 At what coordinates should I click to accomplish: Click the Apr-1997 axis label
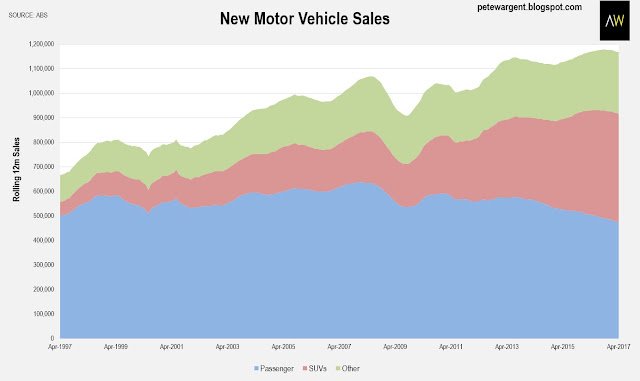pyautogui.click(x=60, y=347)
